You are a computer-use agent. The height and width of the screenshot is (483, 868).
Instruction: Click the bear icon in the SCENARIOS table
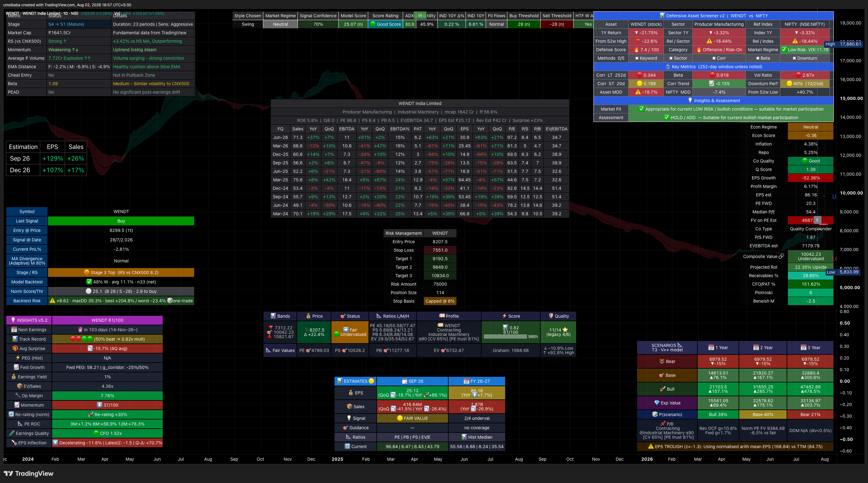(x=662, y=361)
